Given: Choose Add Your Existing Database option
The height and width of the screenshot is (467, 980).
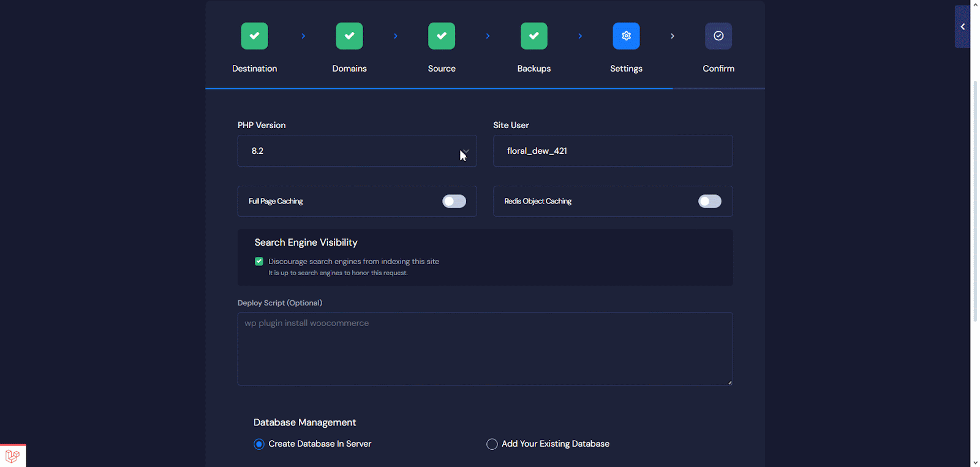Looking at the screenshot, I should [x=492, y=444].
